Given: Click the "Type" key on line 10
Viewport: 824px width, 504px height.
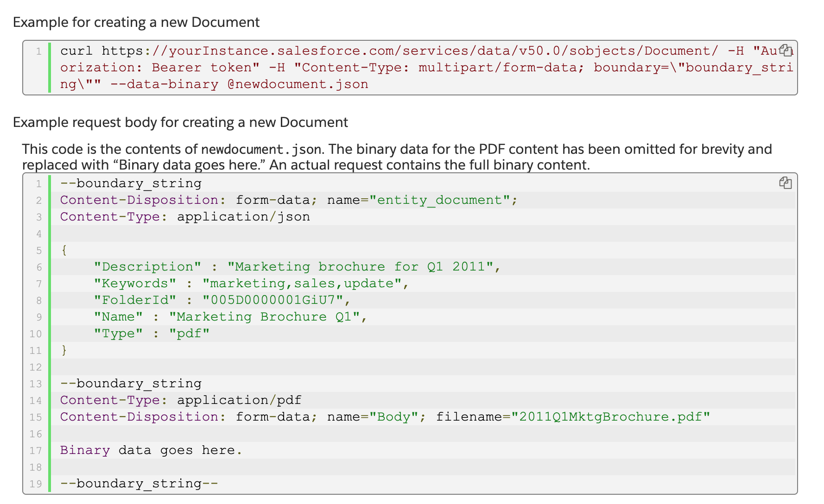Looking at the screenshot, I should coord(118,334).
